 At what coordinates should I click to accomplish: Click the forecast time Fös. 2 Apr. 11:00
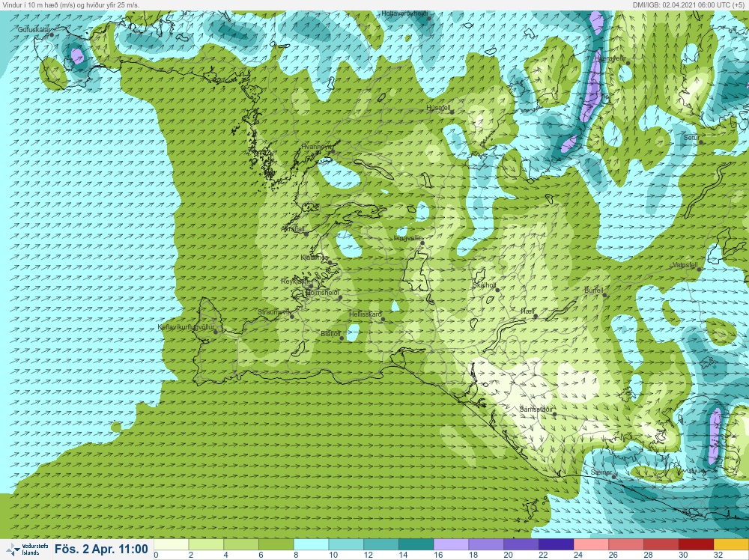point(101,549)
